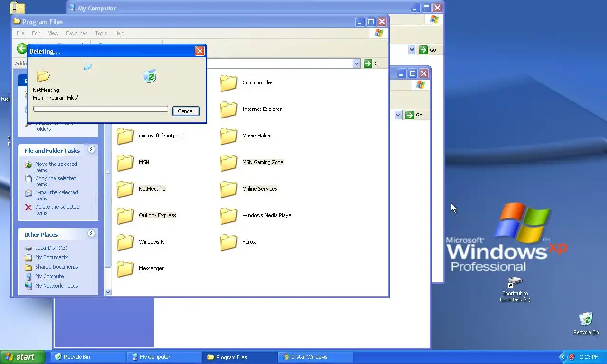The image size is (607, 364).
Task: Select the Outlook Express folder icon
Action: coord(125,216)
